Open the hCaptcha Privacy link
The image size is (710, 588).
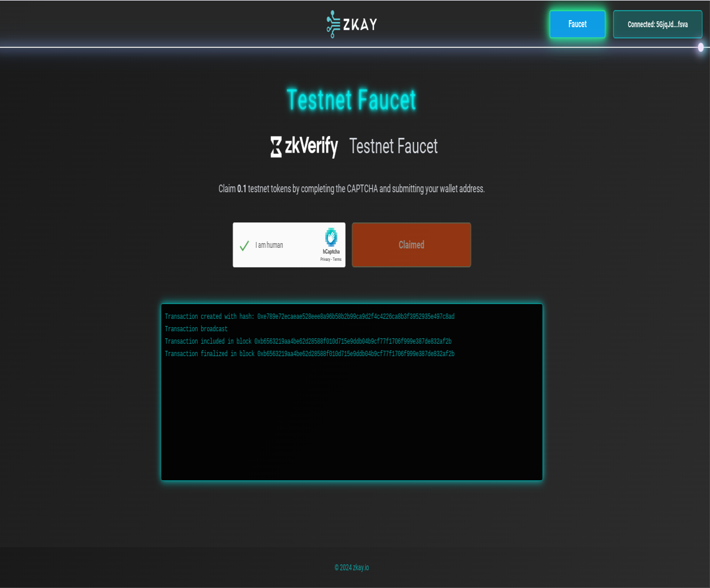325,259
